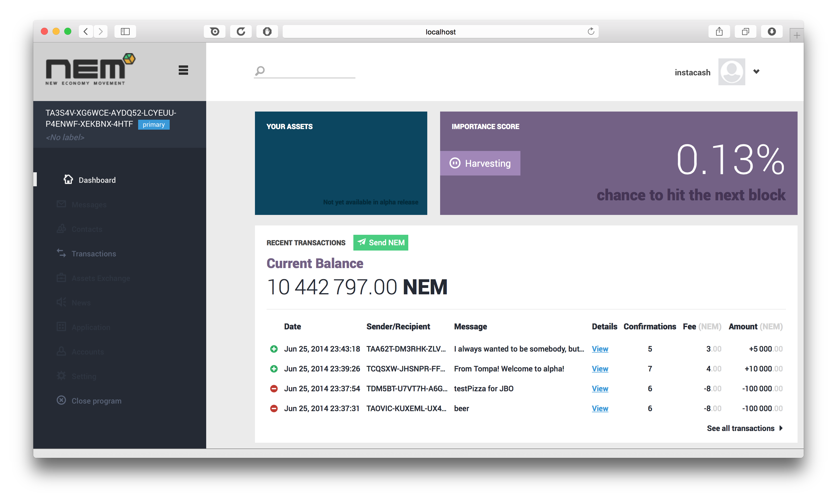Click the circular camera toolbar extension icon
This screenshot has height=504, width=837.
click(214, 32)
